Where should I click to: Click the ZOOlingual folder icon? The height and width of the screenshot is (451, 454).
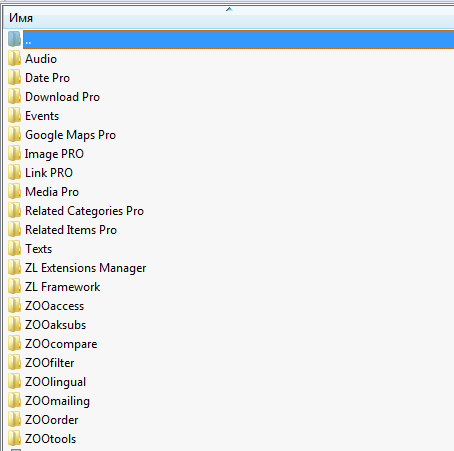[x=14, y=382]
